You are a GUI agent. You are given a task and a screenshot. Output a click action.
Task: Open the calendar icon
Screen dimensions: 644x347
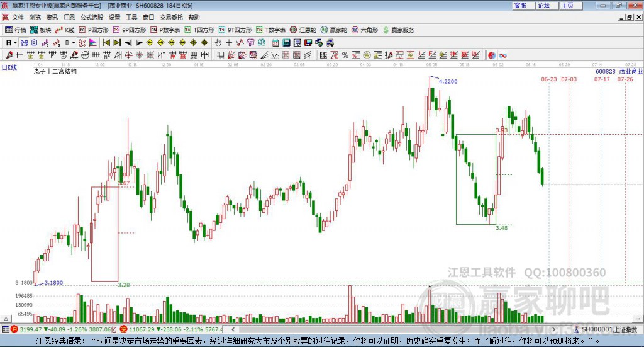point(275,43)
